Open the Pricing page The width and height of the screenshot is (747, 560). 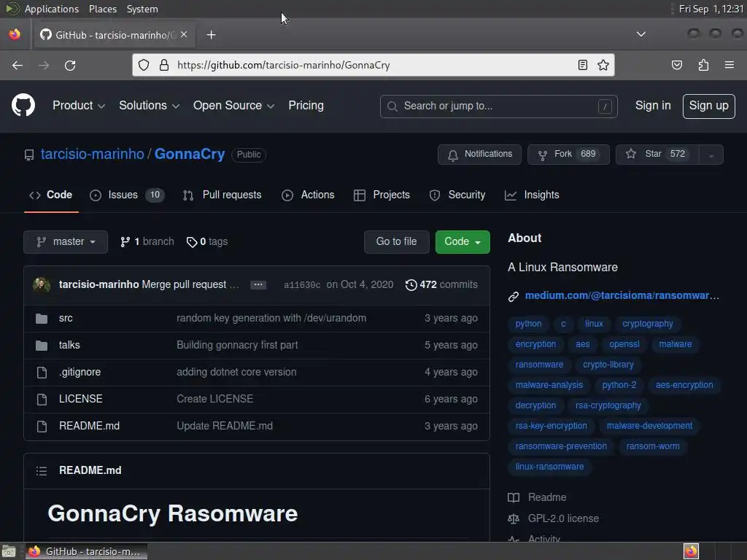pyautogui.click(x=306, y=105)
